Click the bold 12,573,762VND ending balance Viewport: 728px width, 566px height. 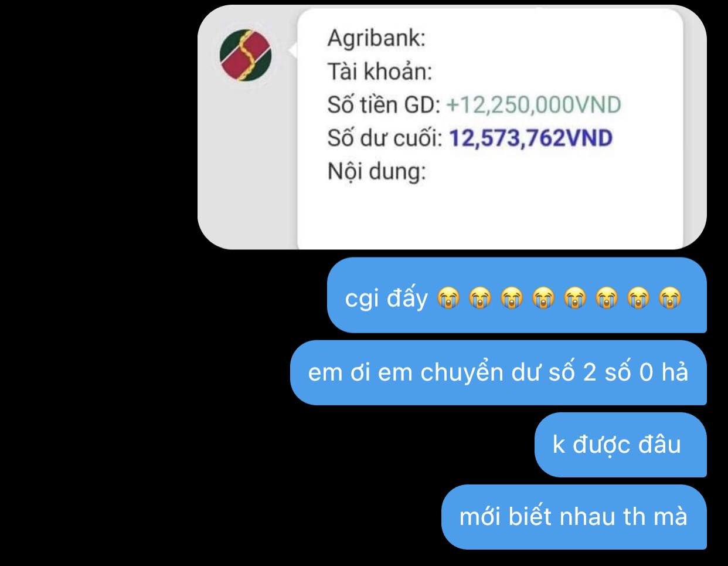pos(530,138)
